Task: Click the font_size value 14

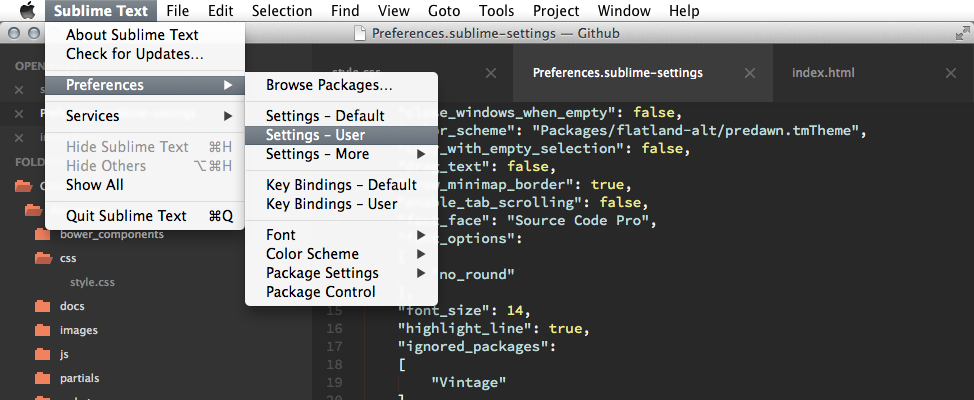Action: click(515, 310)
